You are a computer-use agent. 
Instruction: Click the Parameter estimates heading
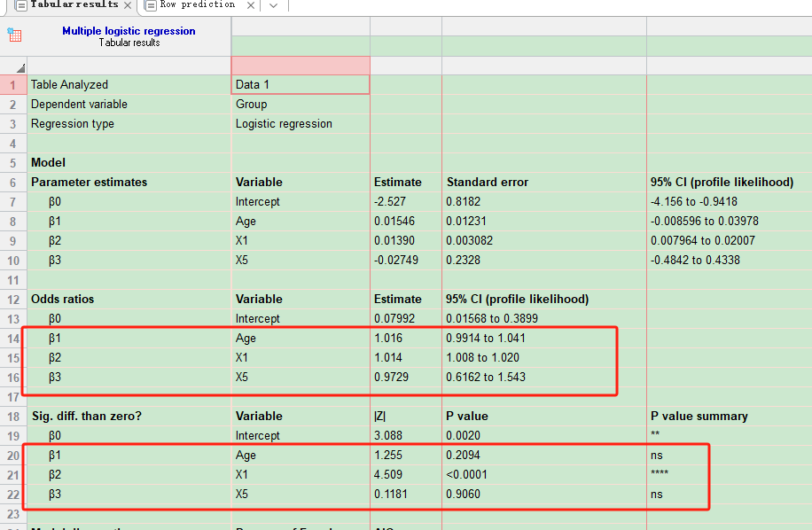[x=89, y=183]
